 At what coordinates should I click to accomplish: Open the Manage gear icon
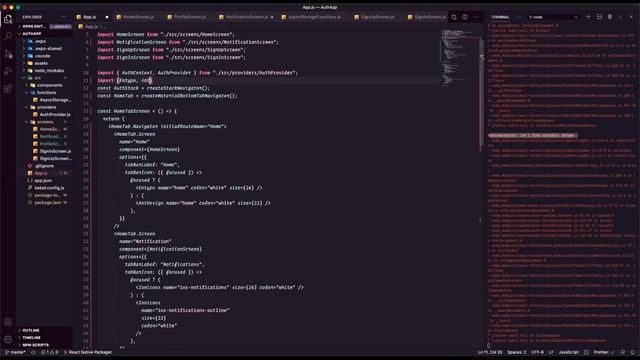8,339
